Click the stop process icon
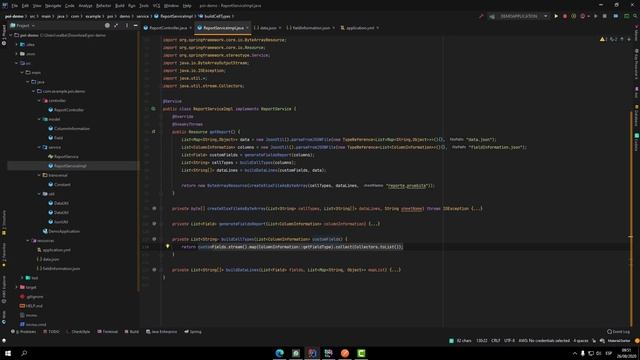 [605, 16]
